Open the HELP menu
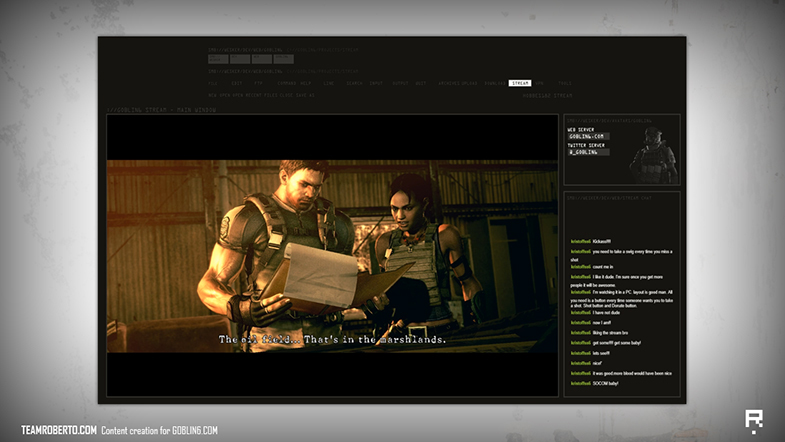 tap(306, 83)
